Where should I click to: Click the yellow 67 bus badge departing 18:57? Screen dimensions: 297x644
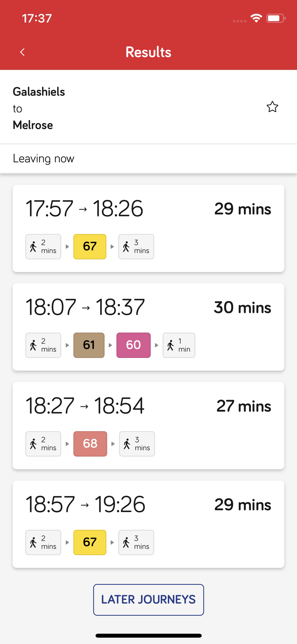[90, 542]
